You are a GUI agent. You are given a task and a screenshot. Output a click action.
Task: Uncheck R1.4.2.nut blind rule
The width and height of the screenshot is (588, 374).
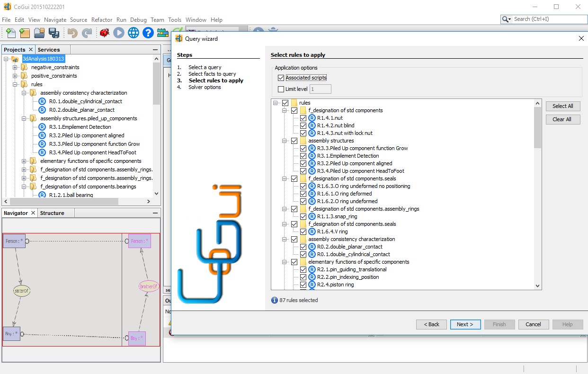click(303, 125)
